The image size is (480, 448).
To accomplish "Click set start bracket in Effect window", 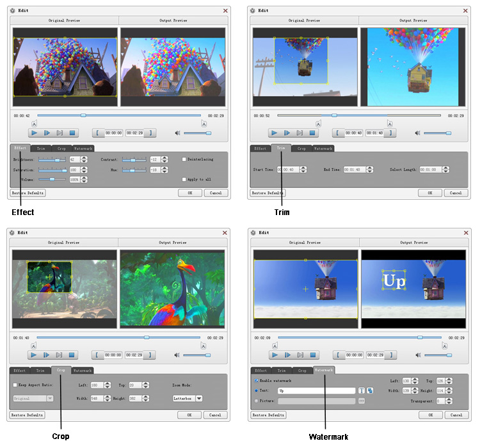I will [x=98, y=133].
